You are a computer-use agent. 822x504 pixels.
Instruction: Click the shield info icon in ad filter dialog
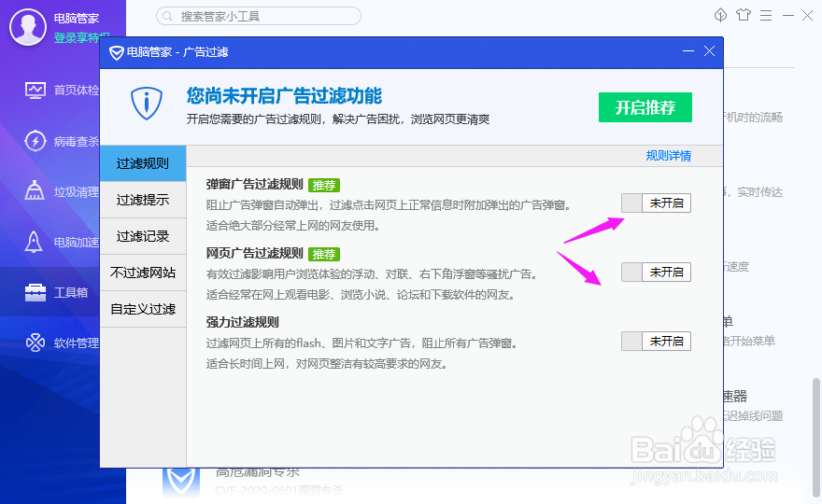click(147, 104)
